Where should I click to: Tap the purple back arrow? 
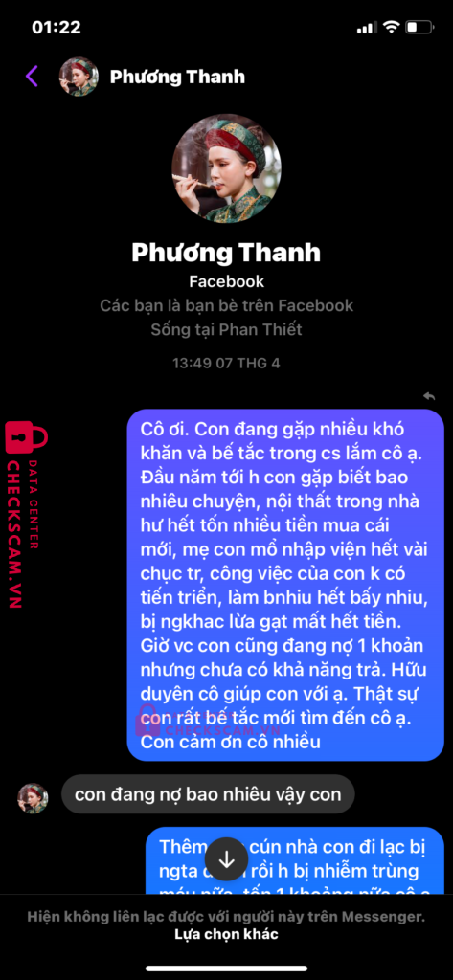click(32, 77)
